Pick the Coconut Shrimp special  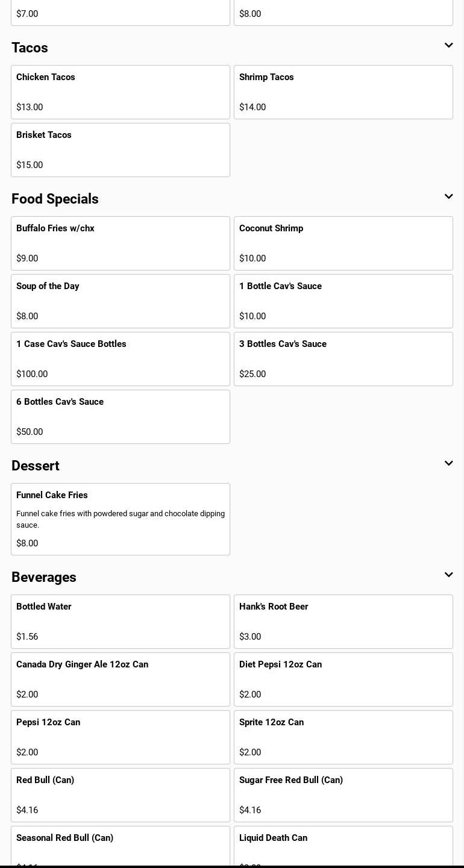pyautogui.click(x=343, y=243)
